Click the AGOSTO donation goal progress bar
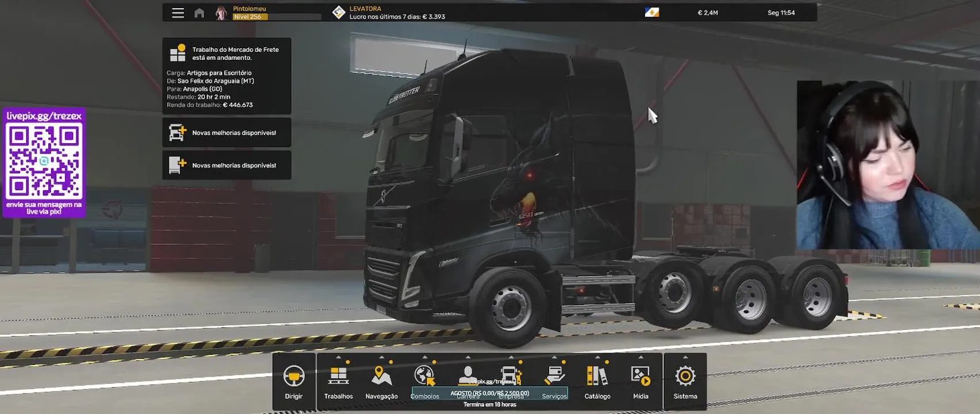The height and width of the screenshot is (414, 980). tap(489, 393)
